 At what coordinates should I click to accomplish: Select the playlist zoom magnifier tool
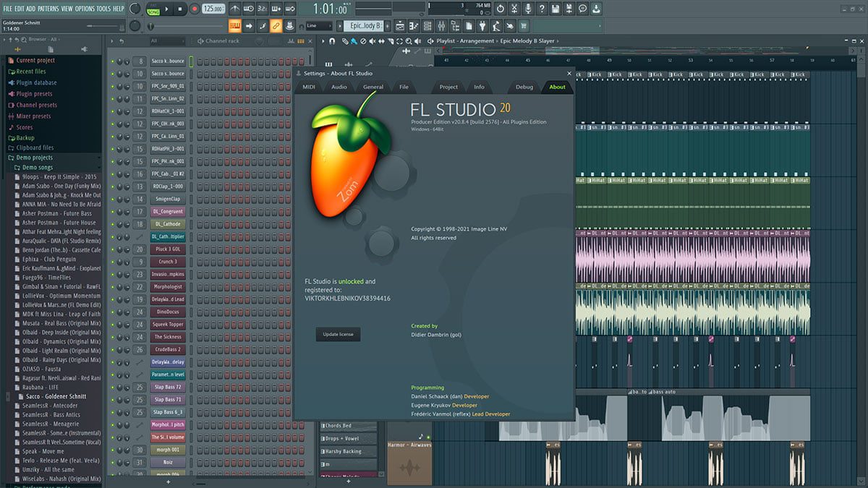coord(409,41)
